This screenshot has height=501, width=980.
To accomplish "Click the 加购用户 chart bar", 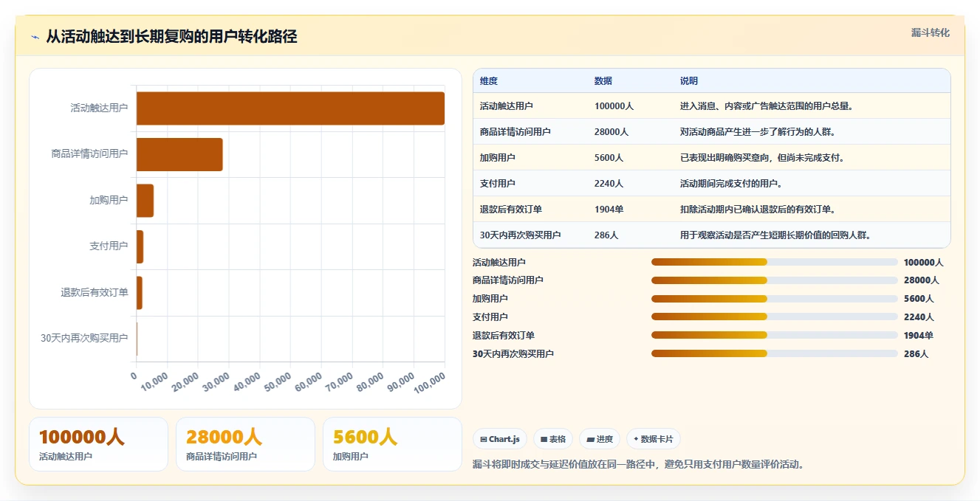I will pos(145,201).
